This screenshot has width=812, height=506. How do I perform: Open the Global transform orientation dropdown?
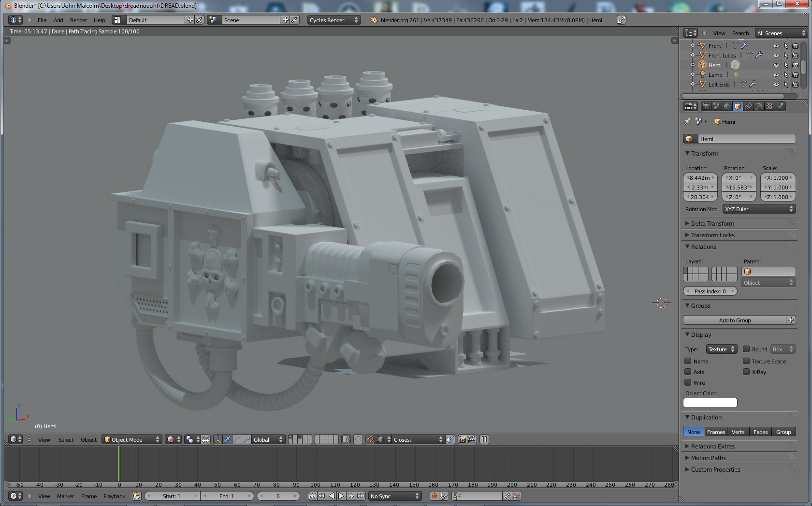[268, 439]
